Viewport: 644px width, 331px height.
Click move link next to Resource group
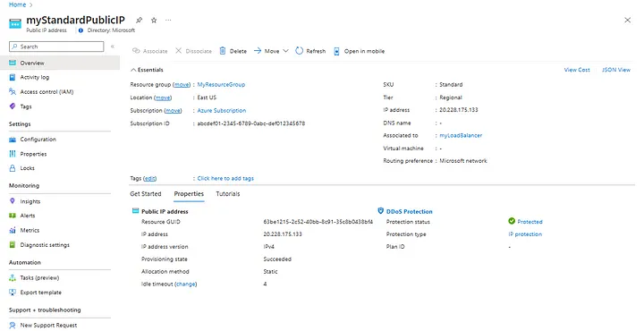(x=182, y=85)
